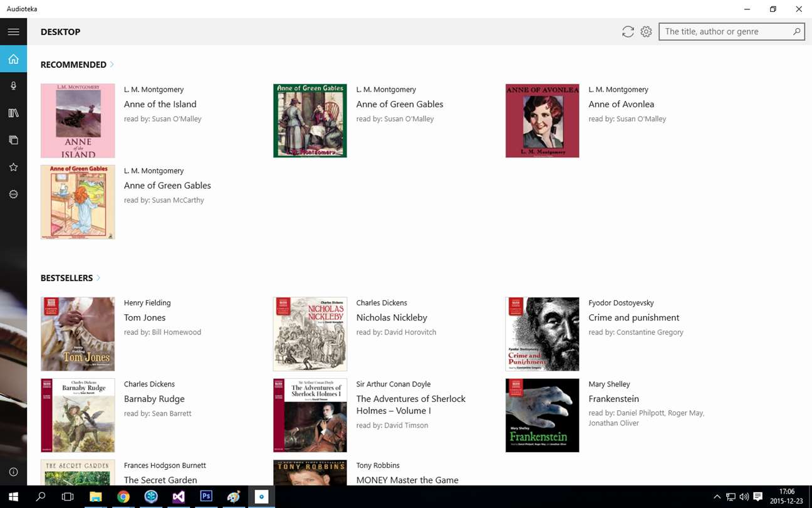The image size is (812, 508).
Task: Open the collections sidebar icon
Action: tap(13, 140)
